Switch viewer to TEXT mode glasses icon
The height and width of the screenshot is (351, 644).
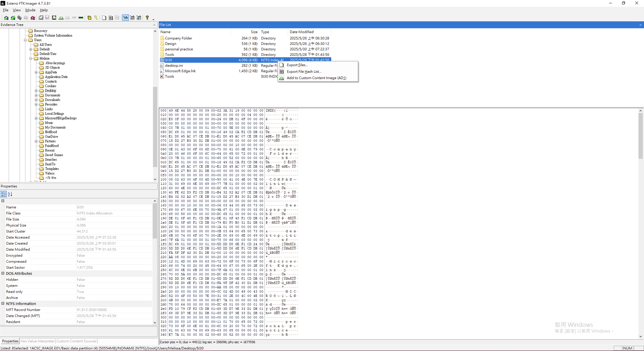132,18
